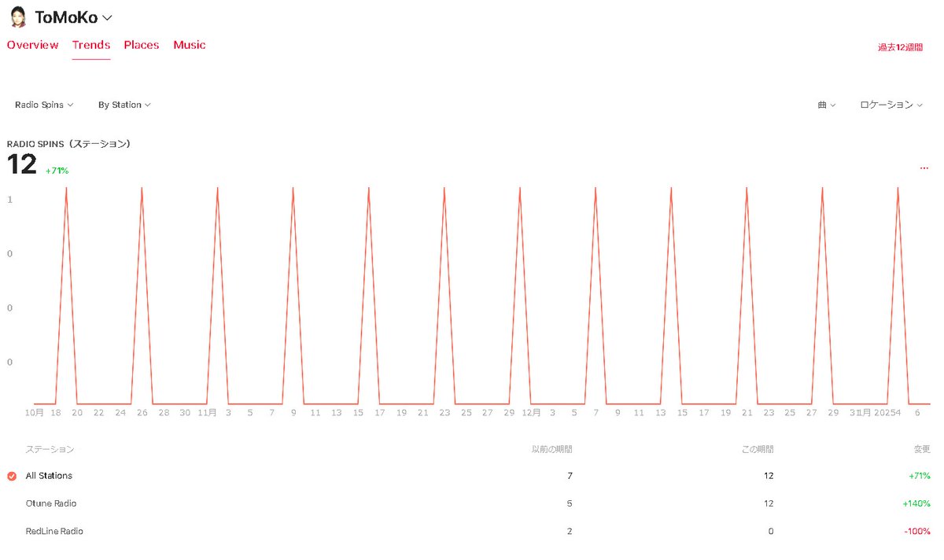This screenshot has width=944, height=560.
Task: Toggle the All Stations checkmark
Action: (x=12, y=476)
